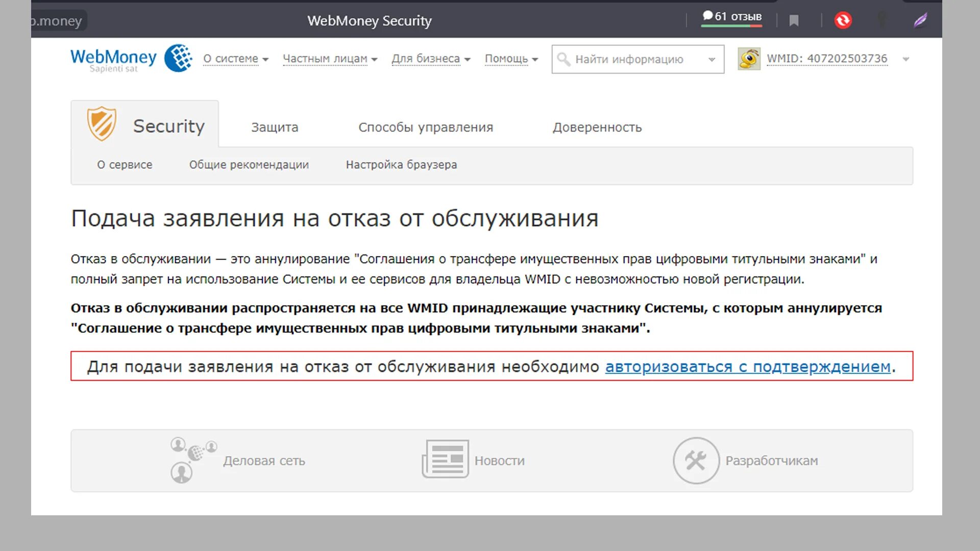This screenshot has height=551, width=980.
Task: Open the О сервисе submenu item
Action: coord(125,165)
